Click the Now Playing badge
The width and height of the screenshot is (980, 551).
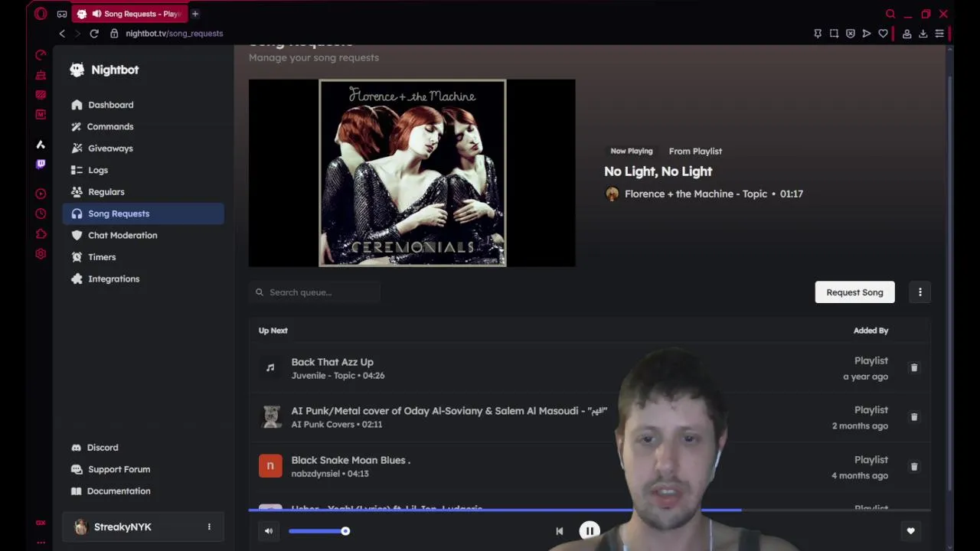click(632, 152)
